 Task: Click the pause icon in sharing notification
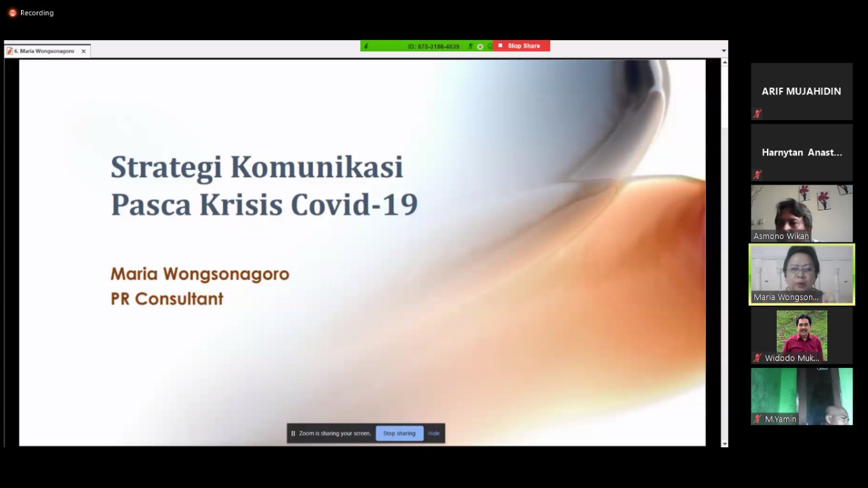[x=293, y=434]
